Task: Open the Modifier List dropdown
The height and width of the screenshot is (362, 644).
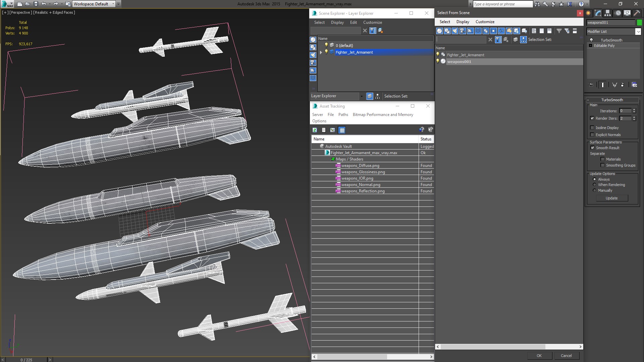Action: [638, 32]
